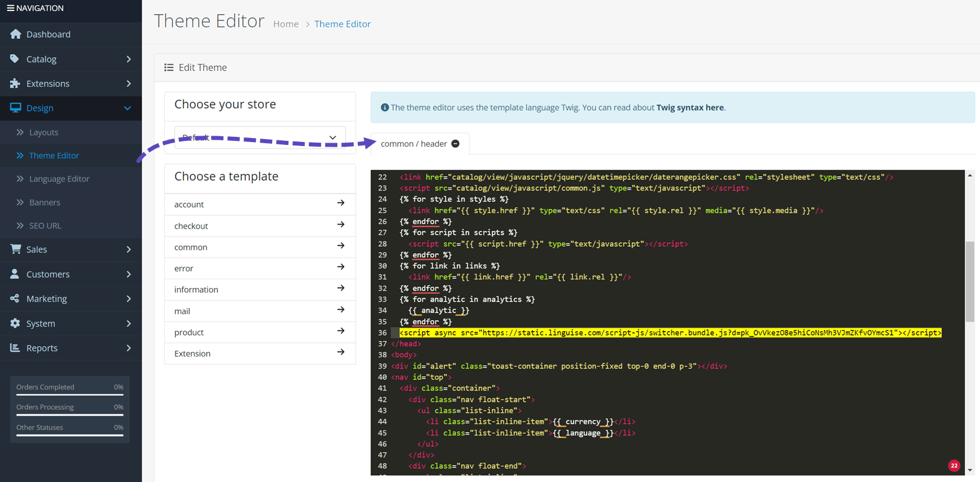The height and width of the screenshot is (482, 980).
Task: Click the Design monitor icon
Action: pyautogui.click(x=15, y=108)
